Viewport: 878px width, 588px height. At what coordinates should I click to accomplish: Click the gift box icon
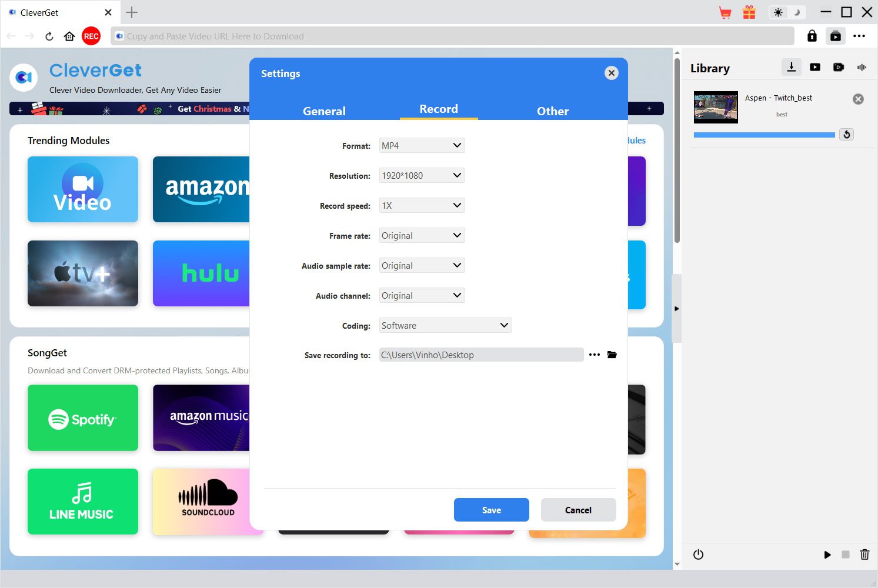[x=749, y=12]
